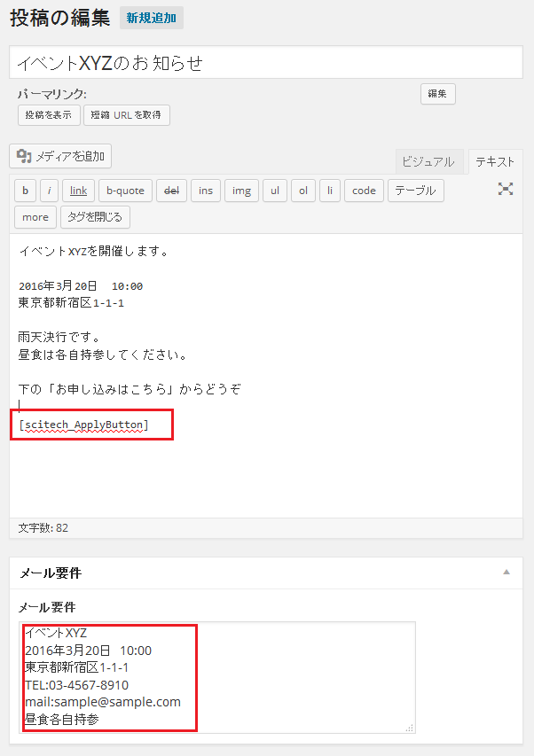Insert more tag
Image resolution: width=534 pixels, height=756 pixels.
pos(35,217)
